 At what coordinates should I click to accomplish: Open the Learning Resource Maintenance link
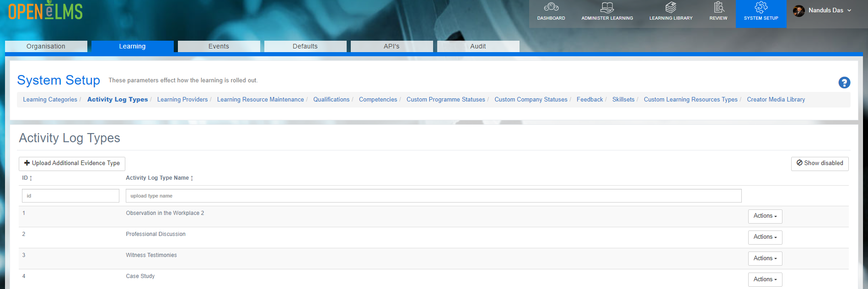click(261, 100)
